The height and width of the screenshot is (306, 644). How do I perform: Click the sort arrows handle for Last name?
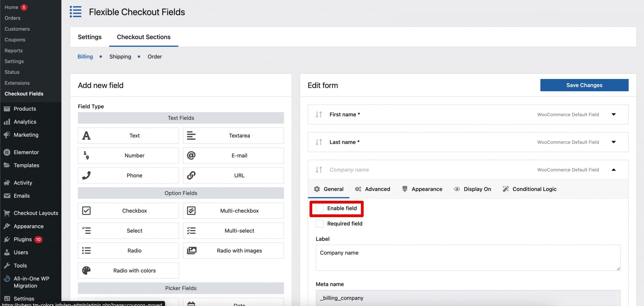pos(319,142)
